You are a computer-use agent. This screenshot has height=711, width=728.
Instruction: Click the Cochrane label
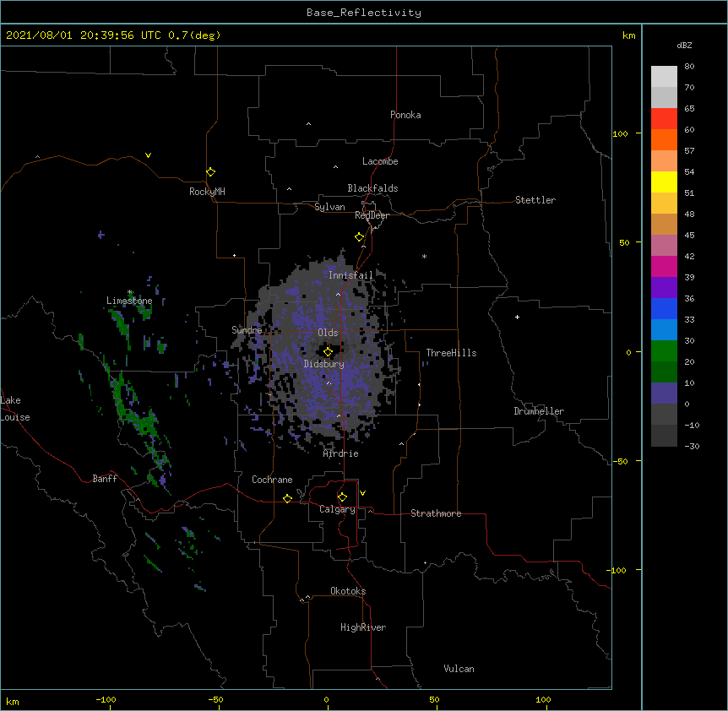point(272,480)
